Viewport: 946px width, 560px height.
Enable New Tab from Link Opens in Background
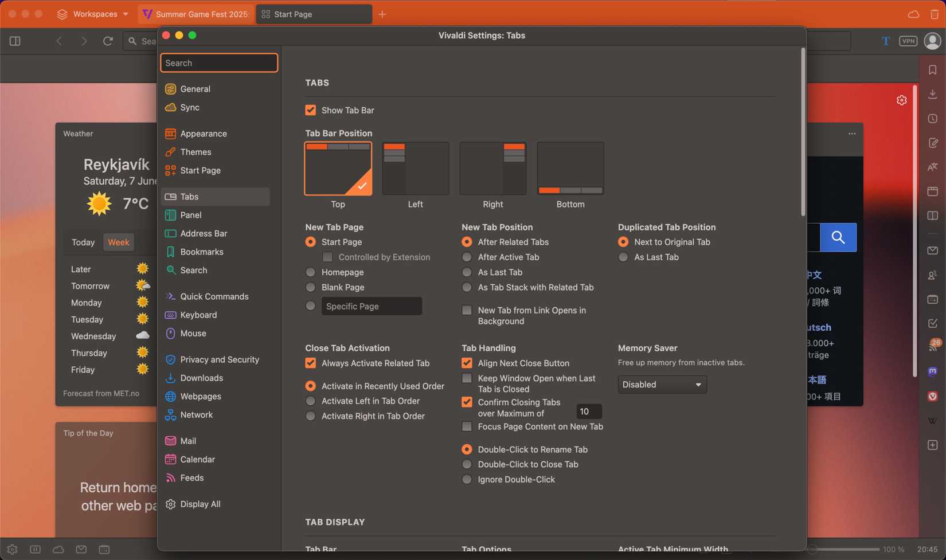coord(467,310)
